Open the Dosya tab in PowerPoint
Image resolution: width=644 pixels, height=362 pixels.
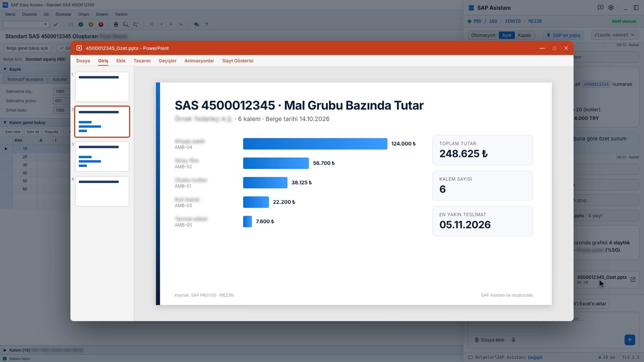[83, 61]
